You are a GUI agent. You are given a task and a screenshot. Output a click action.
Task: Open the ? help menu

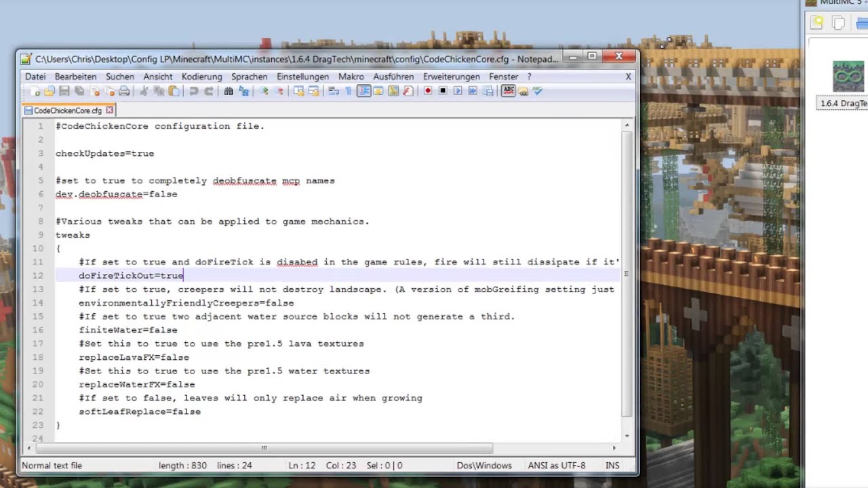tap(530, 77)
